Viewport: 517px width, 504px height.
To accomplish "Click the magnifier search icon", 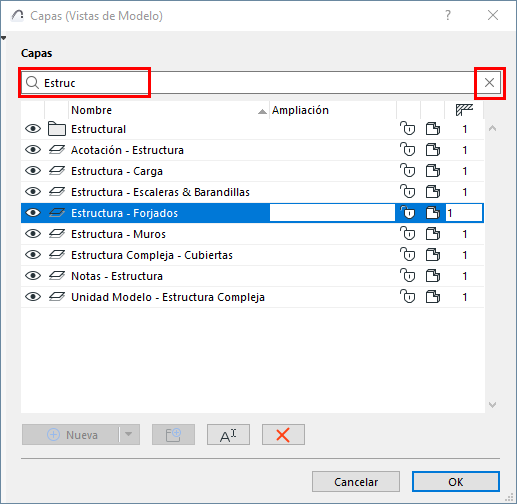I will click(x=33, y=83).
